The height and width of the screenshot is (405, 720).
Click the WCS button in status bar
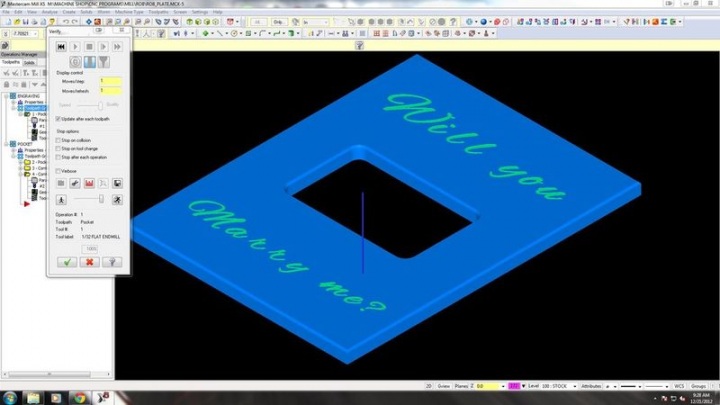pos(679,384)
